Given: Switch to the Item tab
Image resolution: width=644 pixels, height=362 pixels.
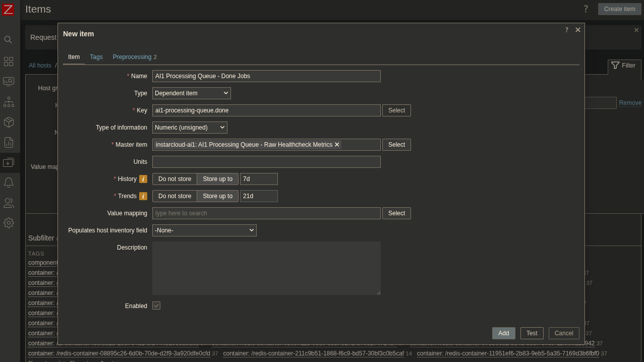Looking at the screenshot, I should click(x=74, y=57).
